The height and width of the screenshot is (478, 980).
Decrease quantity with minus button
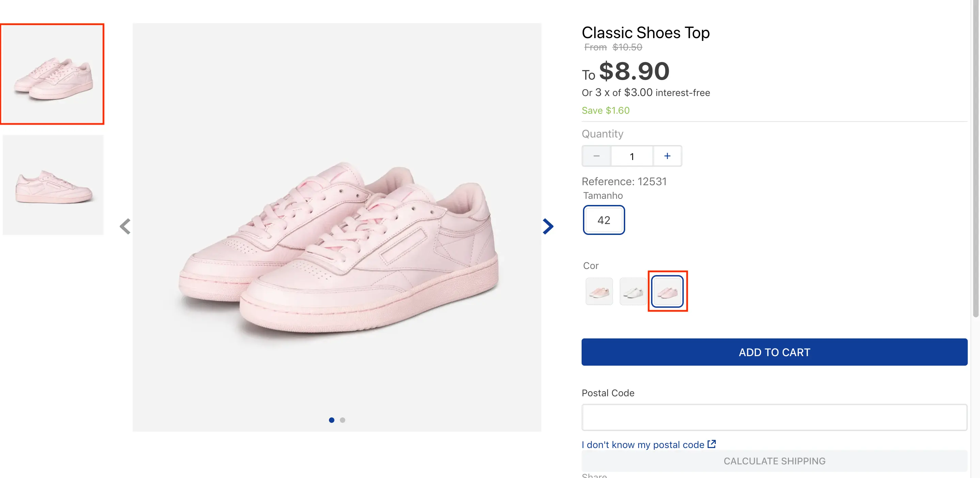coord(596,156)
